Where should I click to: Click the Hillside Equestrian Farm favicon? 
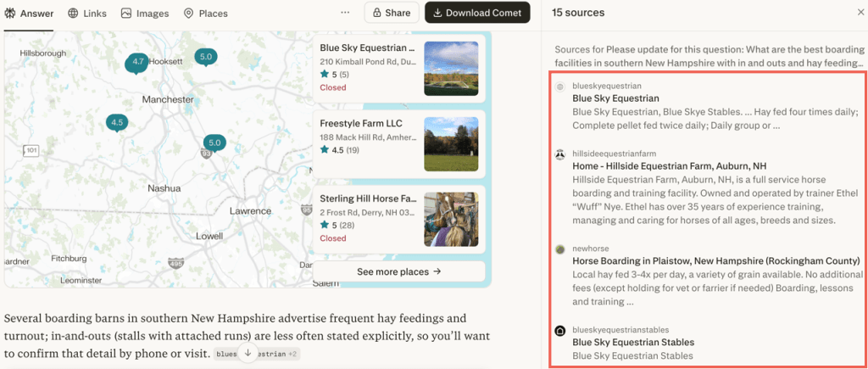pos(560,154)
